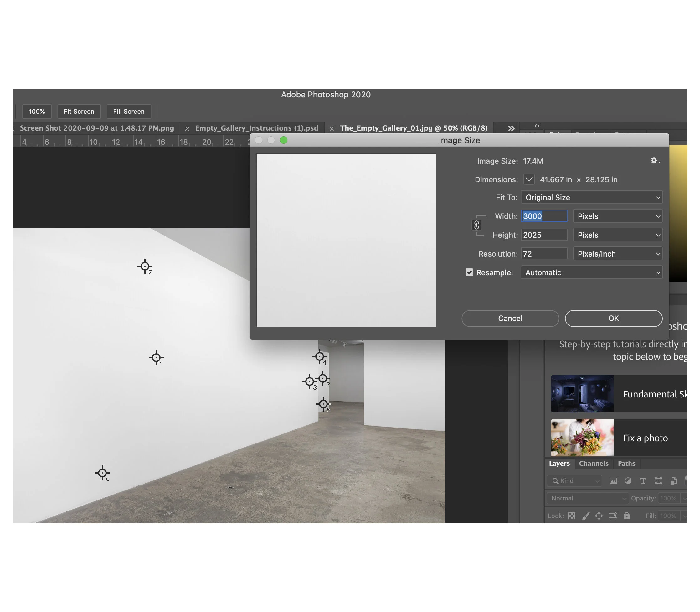Viewport: 700px width, 612px height.
Task: Click the yellow color picker gradient field
Action: click(678, 213)
